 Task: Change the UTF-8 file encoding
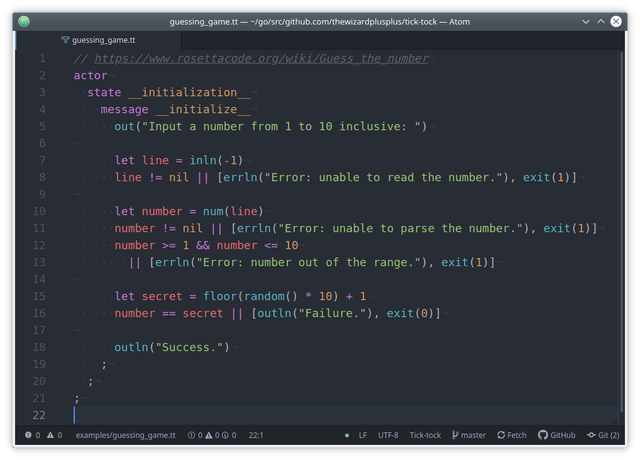(x=388, y=435)
